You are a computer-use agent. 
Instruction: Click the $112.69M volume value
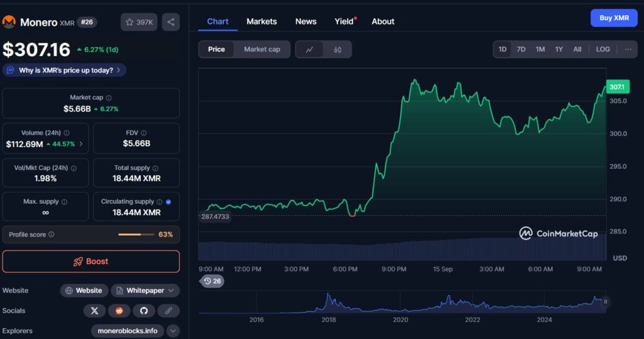coord(25,144)
